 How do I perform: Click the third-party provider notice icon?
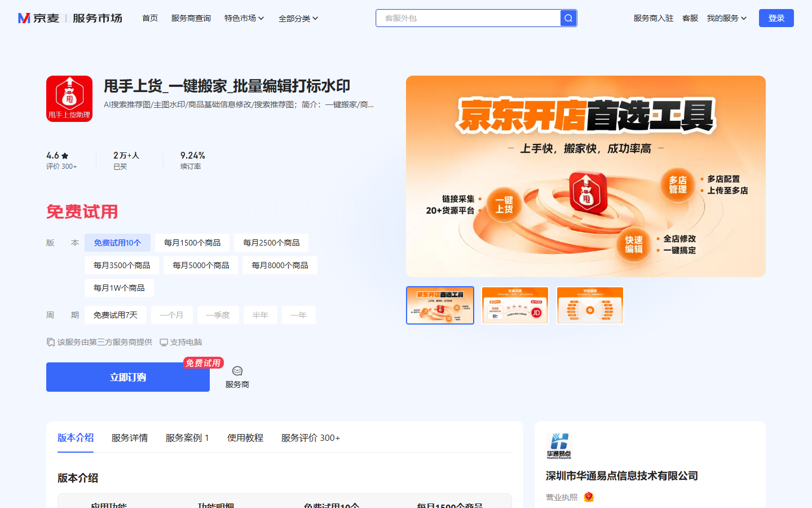(x=51, y=342)
